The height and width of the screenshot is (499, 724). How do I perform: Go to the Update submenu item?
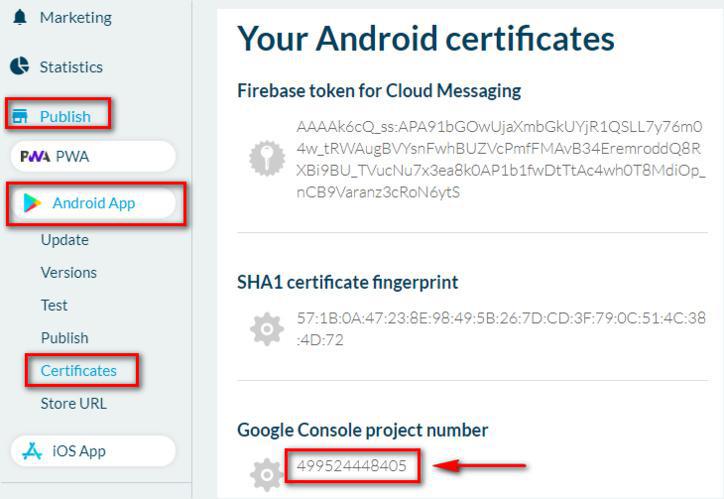point(64,240)
